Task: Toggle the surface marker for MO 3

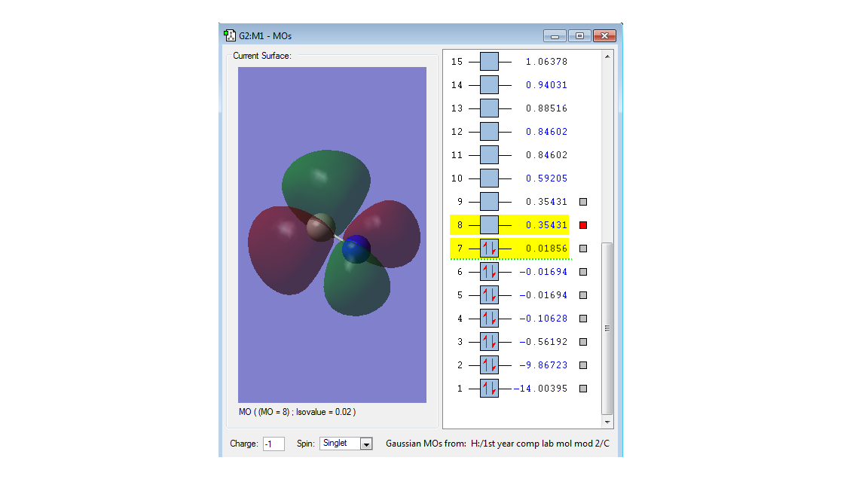Action: coord(583,342)
